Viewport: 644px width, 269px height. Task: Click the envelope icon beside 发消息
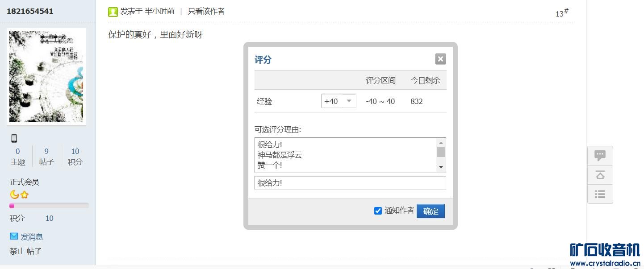click(14, 236)
